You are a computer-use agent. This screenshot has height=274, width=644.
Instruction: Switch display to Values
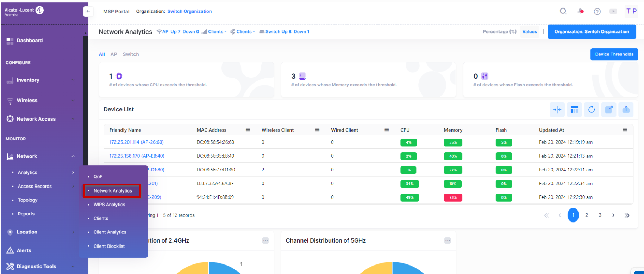tap(530, 32)
